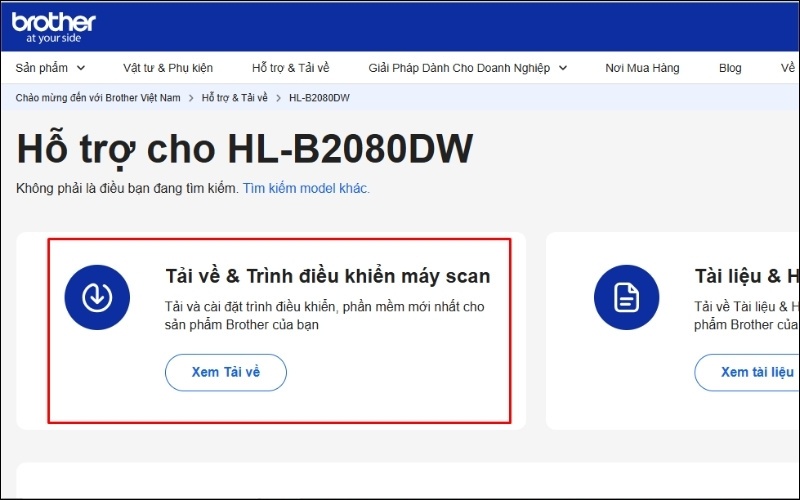
Task: Open Hỗ trợ & Tải về navigation item
Action: pos(291,68)
